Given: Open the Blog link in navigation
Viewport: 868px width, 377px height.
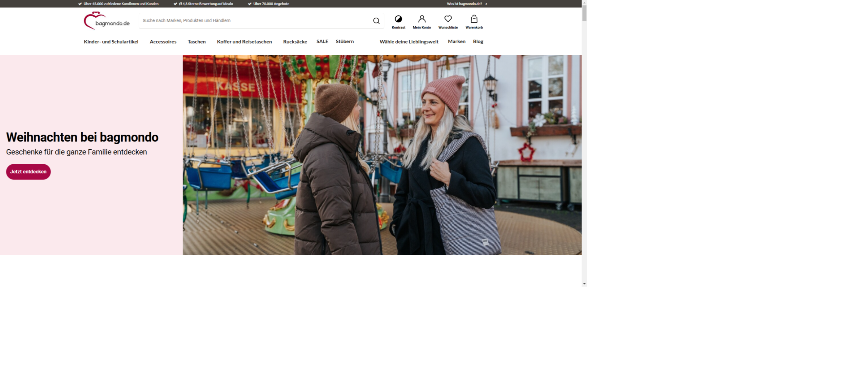Looking at the screenshot, I should click(x=478, y=41).
